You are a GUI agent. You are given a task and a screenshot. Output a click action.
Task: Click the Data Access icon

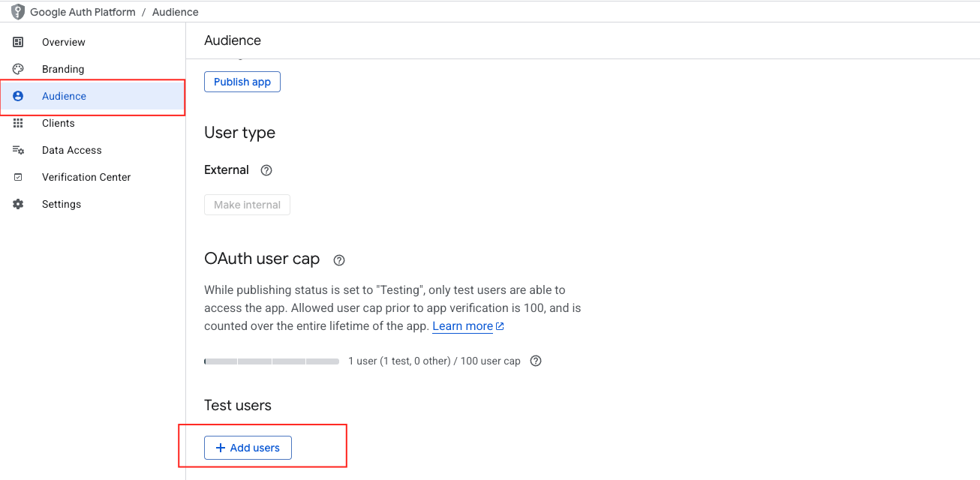[18, 150]
